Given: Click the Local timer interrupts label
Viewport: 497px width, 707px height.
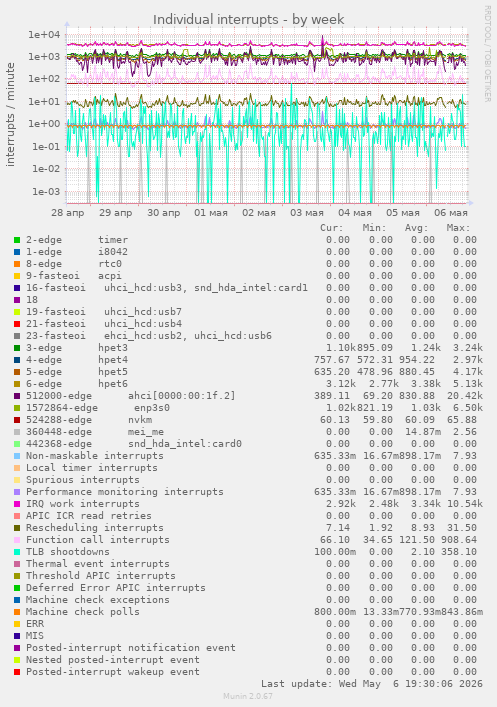Looking at the screenshot, I should click(x=92, y=468).
